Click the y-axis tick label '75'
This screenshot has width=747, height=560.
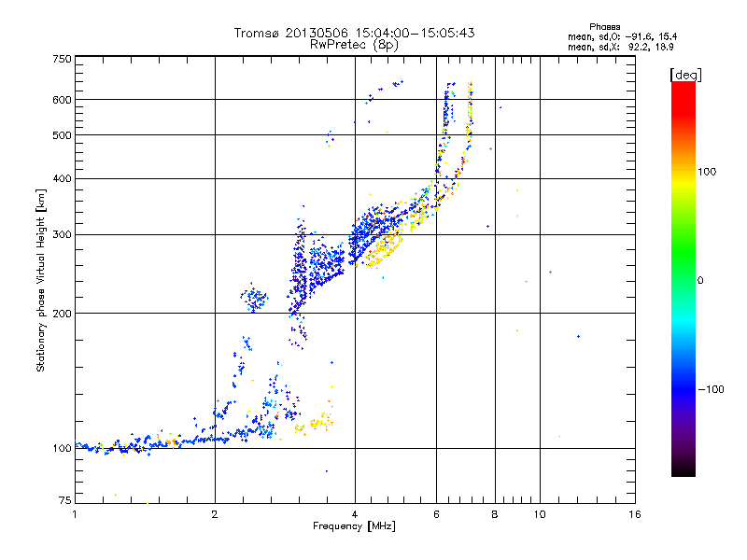coord(65,500)
